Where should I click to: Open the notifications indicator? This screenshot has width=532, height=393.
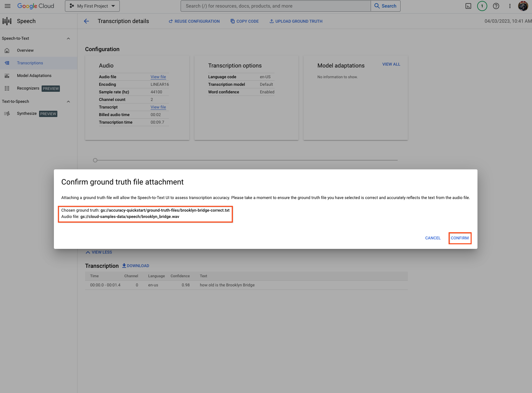tap(482, 6)
